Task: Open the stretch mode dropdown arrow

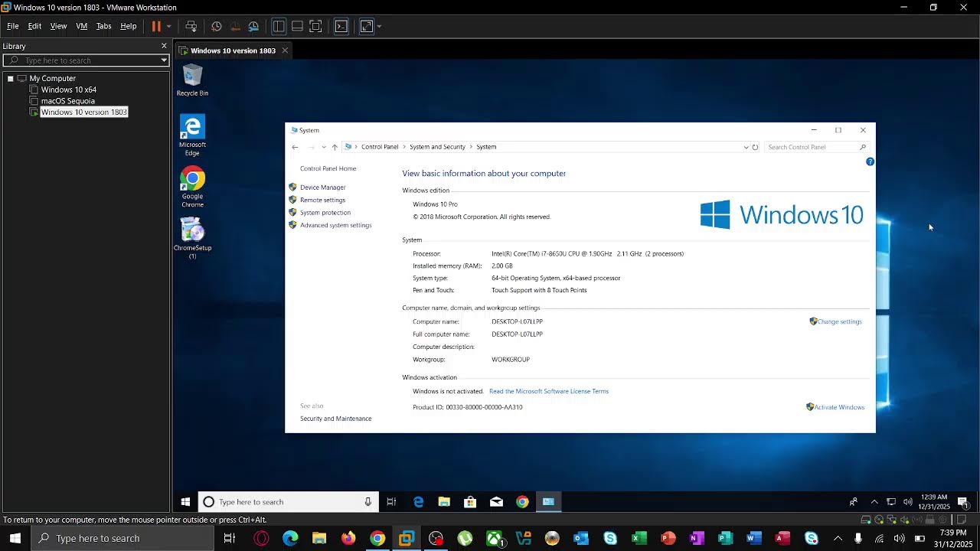Action: [379, 26]
